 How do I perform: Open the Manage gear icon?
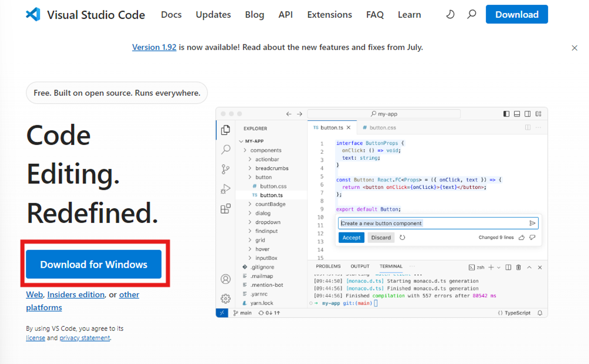point(226,298)
